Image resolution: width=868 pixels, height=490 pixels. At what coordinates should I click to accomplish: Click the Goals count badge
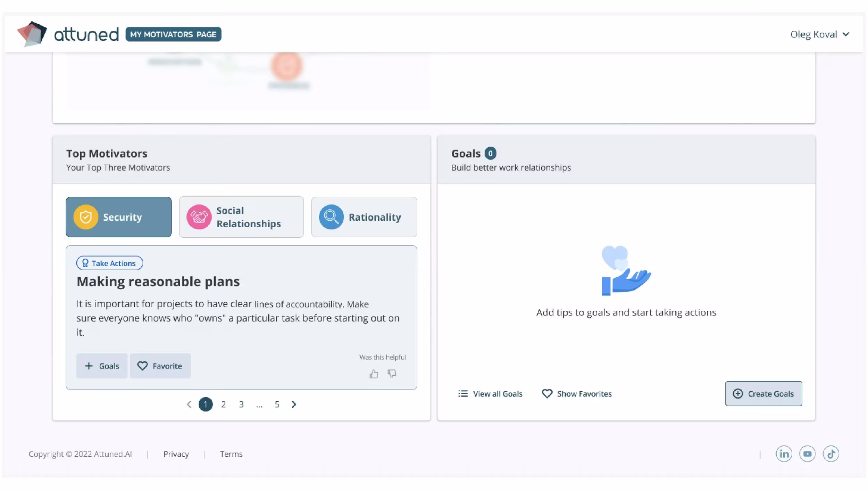[x=490, y=153]
